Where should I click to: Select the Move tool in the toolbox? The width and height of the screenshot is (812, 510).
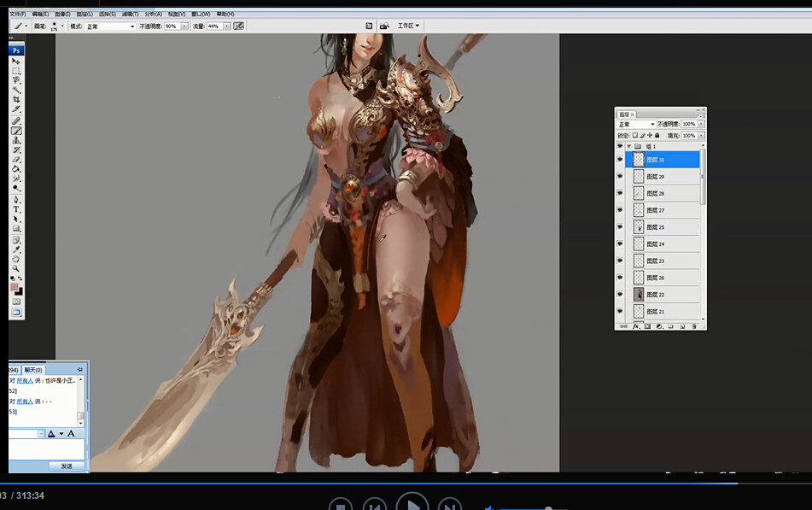click(x=16, y=62)
